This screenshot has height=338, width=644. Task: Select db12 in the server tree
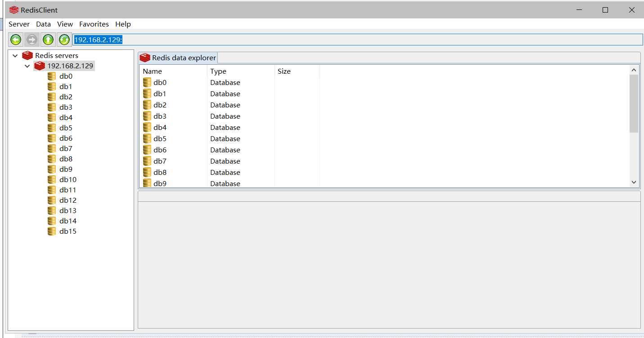(x=68, y=200)
